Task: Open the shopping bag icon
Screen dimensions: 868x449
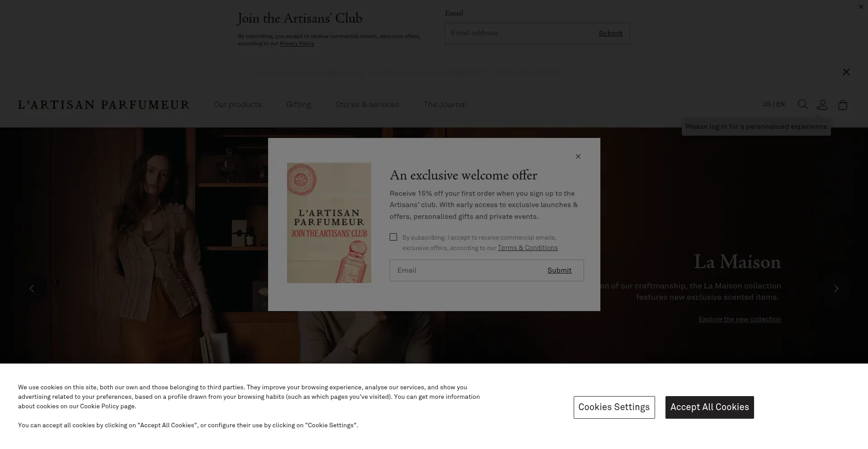Action: (x=842, y=104)
